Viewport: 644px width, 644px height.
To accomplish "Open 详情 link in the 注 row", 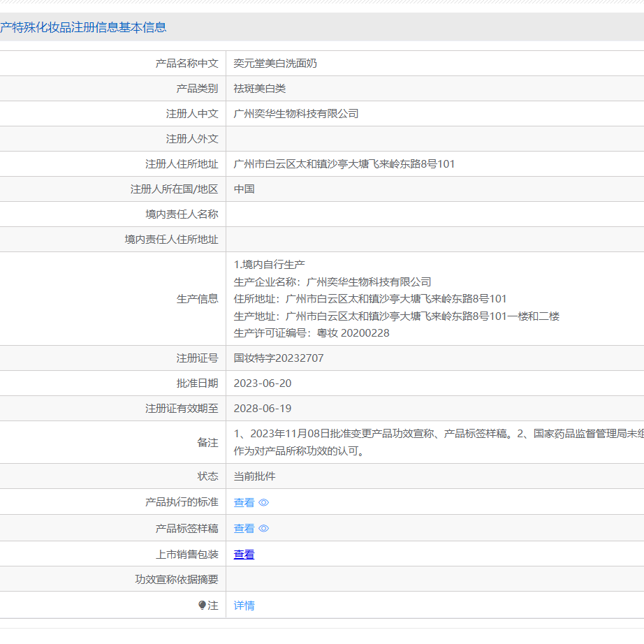I will [244, 606].
